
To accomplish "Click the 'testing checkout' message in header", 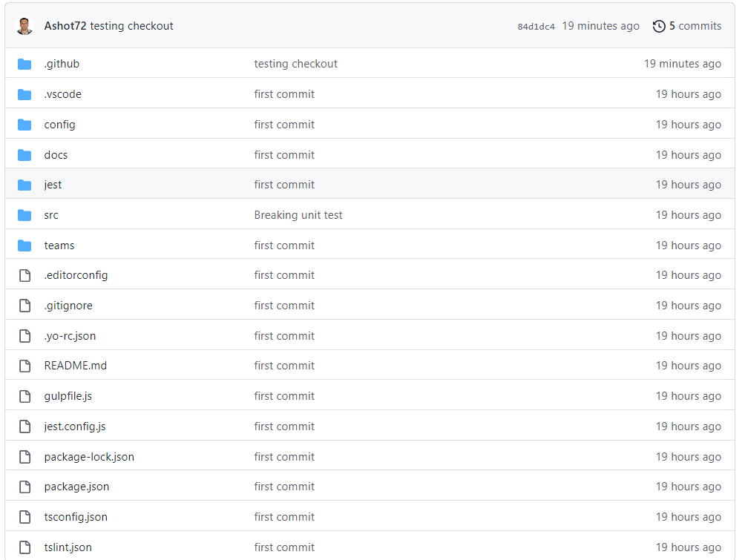I will pyautogui.click(x=131, y=26).
